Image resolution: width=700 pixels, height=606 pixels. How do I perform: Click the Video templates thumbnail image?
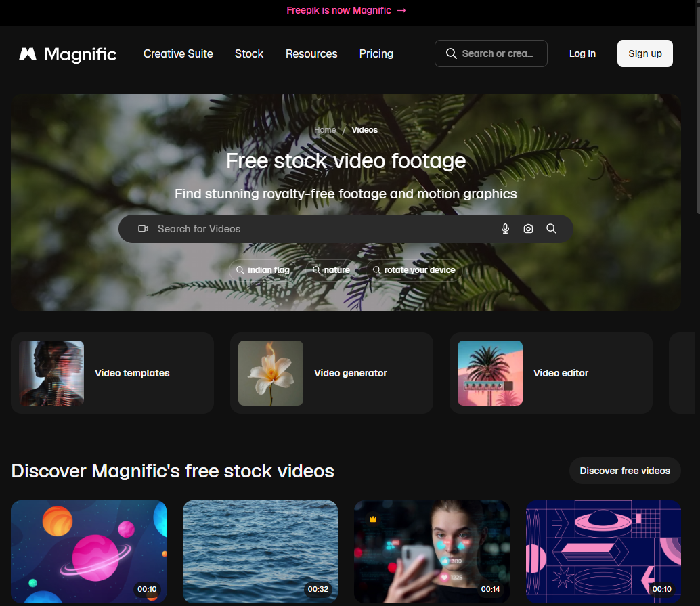click(51, 373)
